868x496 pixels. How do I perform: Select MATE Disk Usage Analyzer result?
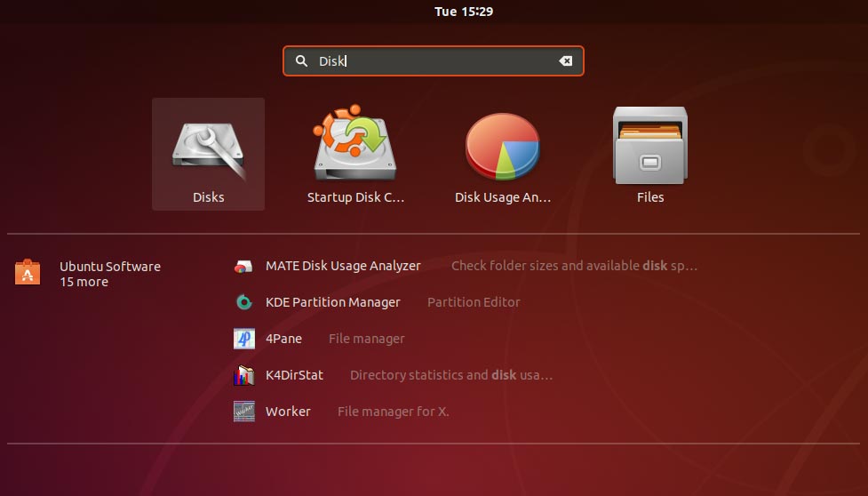coord(343,266)
